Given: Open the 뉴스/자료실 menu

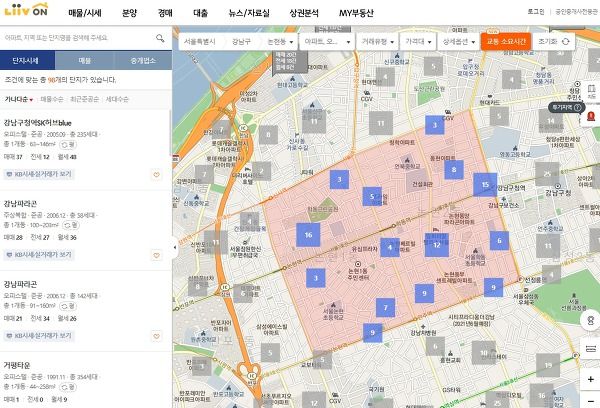Looking at the screenshot, I should click(249, 13).
